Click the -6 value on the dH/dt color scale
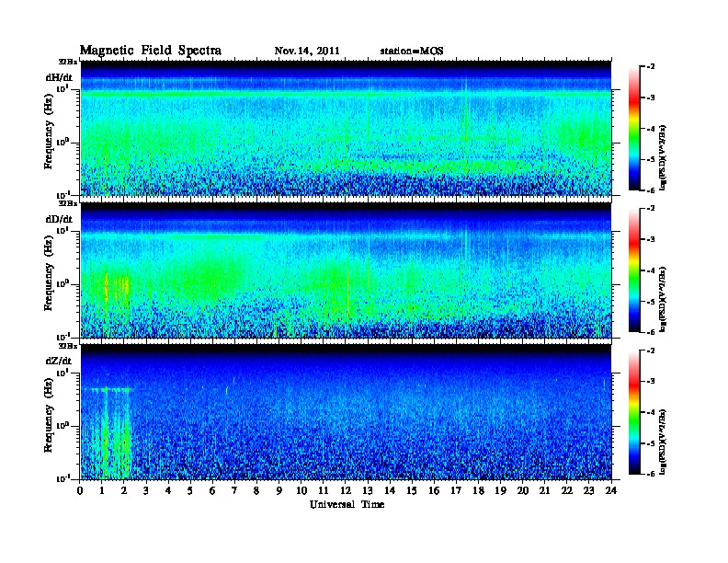Image resolution: width=728 pixels, height=563 pixels. pos(651,190)
